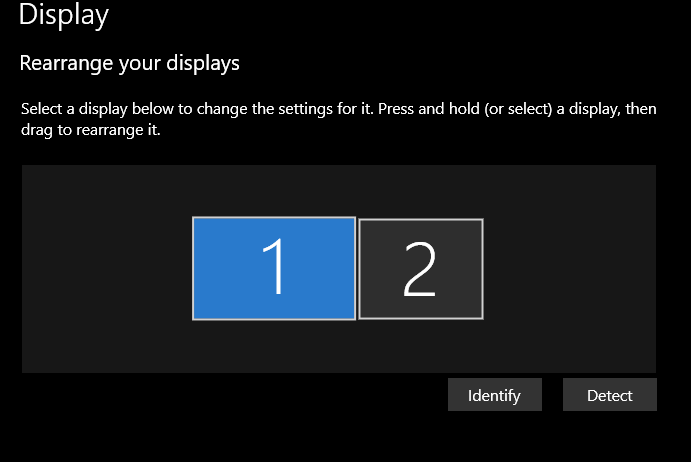Click the Display page title
Viewport: 691px width, 462px height.
pyautogui.click(x=64, y=15)
